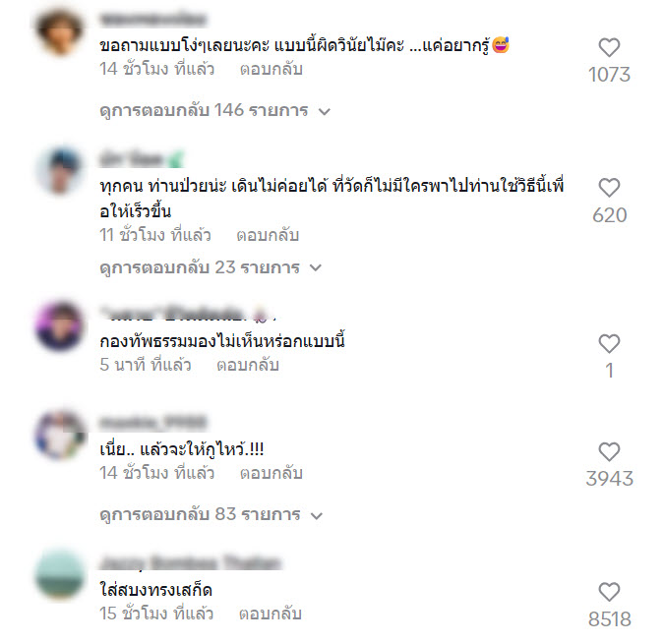This screenshot has height=644, width=664.
Task: Like the comment with 1073 likes
Action: 609,47
